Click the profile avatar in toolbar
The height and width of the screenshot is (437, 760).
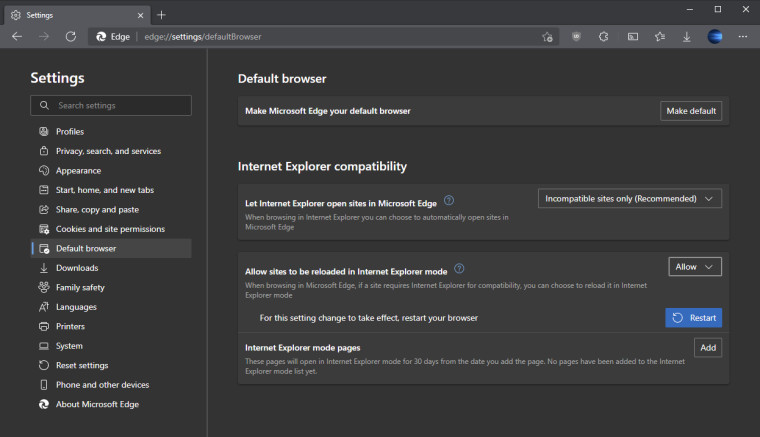(x=715, y=36)
